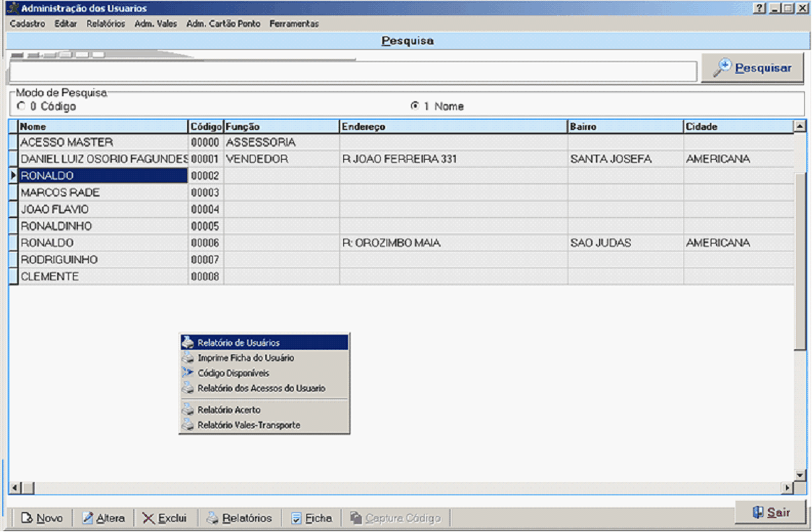Click the search text input field

pyautogui.click(x=353, y=72)
